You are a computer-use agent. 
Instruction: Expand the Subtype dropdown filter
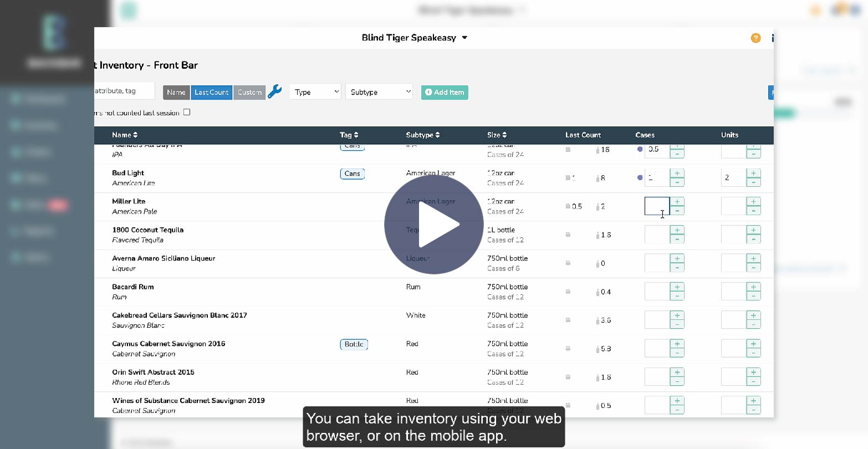click(x=379, y=91)
